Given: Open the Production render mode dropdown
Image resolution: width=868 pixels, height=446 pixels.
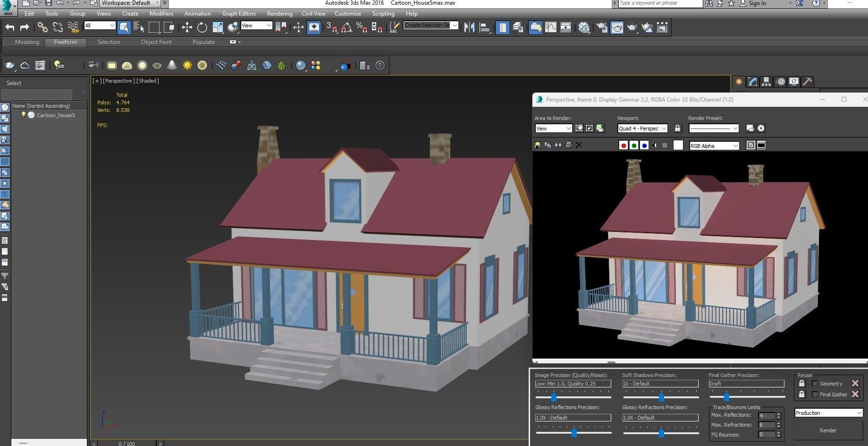Looking at the screenshot, I should coord(828,412).
